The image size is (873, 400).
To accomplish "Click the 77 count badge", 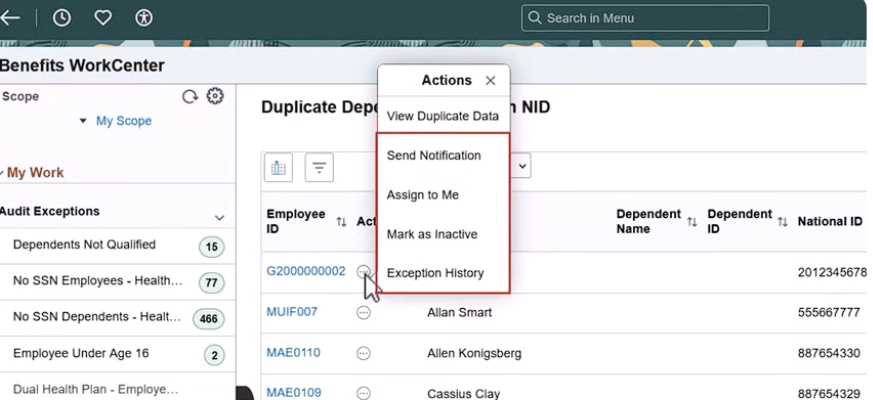I will [212, 283].
